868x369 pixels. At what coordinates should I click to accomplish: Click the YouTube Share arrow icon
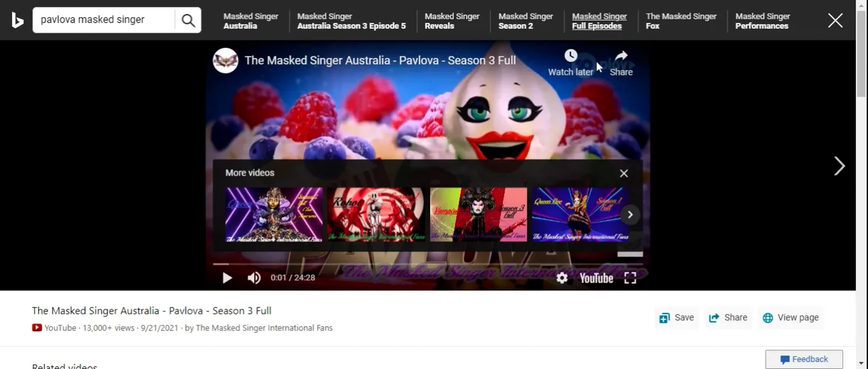(621, 56)
